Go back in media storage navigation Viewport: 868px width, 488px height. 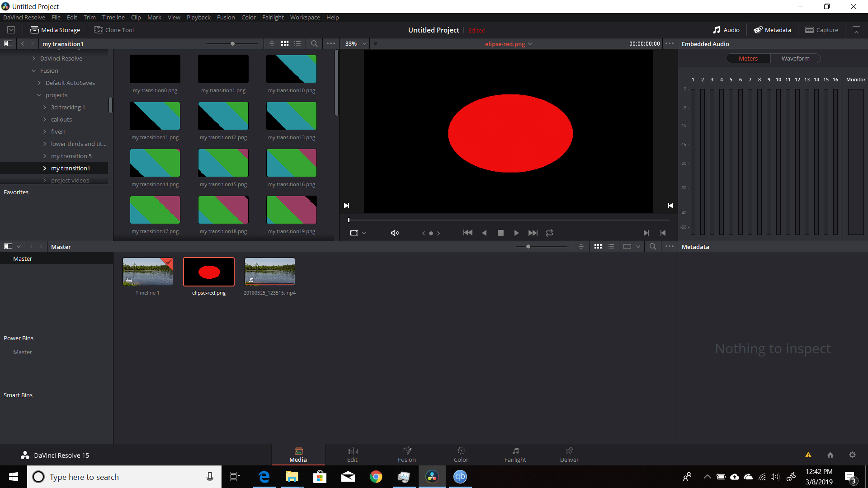[x=23, y=44]
